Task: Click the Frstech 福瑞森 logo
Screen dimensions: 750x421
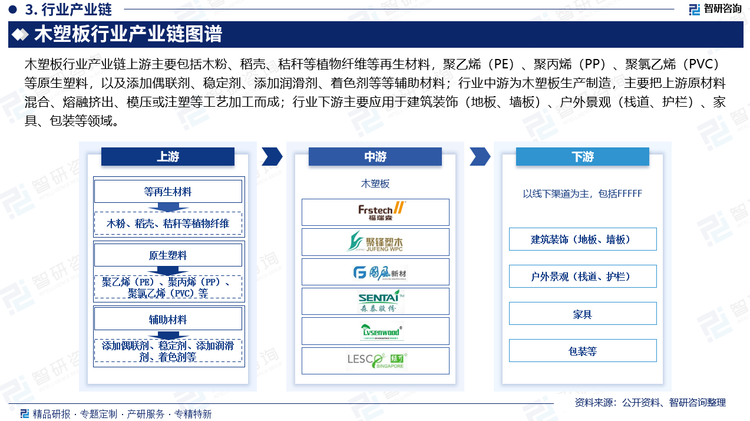Action: [381, 211]
